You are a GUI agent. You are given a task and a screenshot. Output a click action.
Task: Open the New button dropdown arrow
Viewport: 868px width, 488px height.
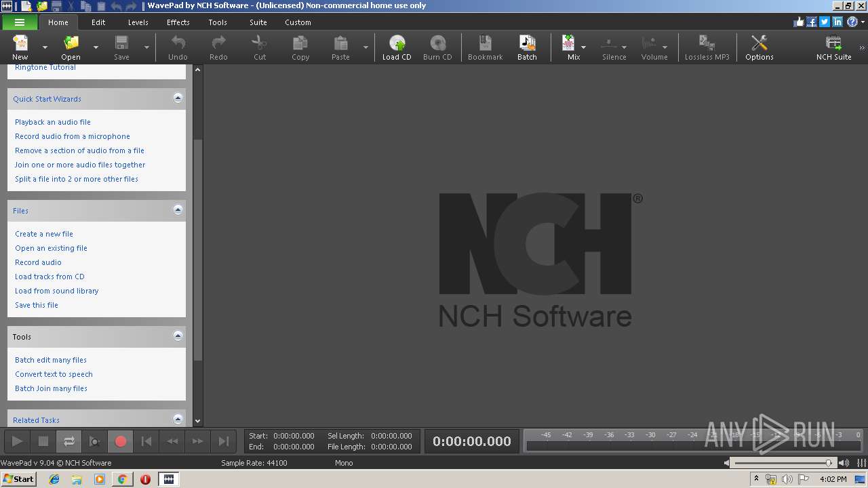coord(45,47)
